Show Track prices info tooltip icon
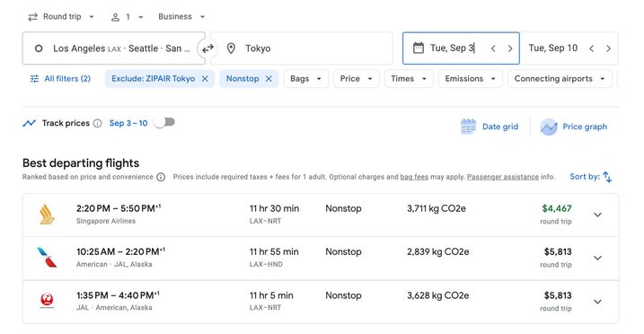The height and width of the screenshot is (334, 644). pyautogui.click(x=97, y=123)
